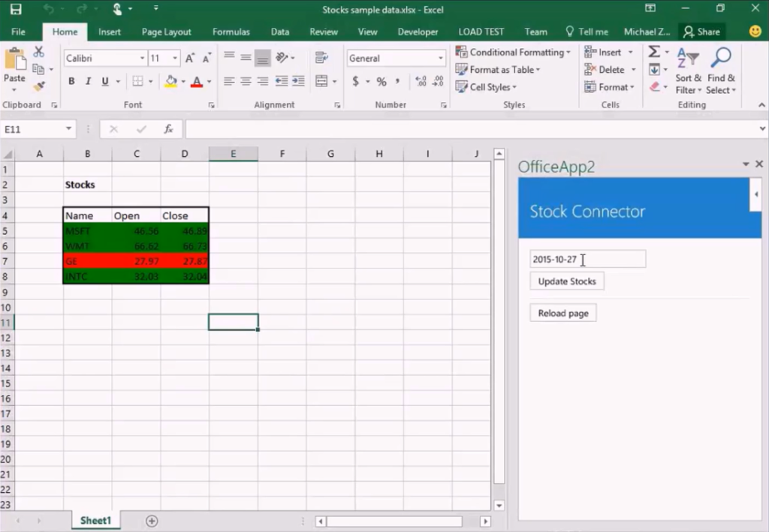Toggle Align Left button

[x=229, y=81]
